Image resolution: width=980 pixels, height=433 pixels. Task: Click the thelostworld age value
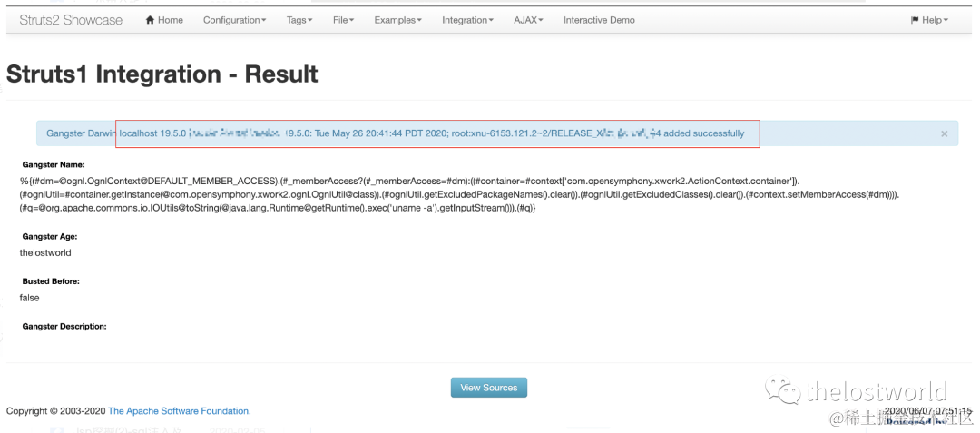pyautogui.click(x=45, y=253)
